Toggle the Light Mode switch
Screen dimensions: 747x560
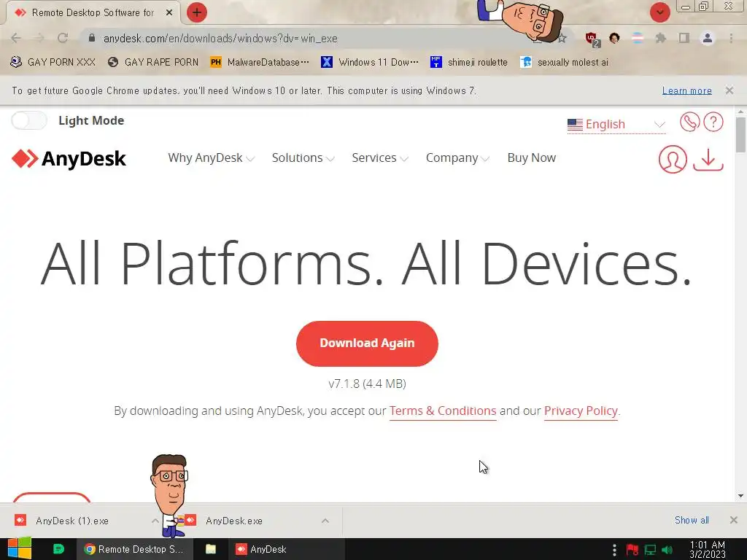click(x=29, y=120)
